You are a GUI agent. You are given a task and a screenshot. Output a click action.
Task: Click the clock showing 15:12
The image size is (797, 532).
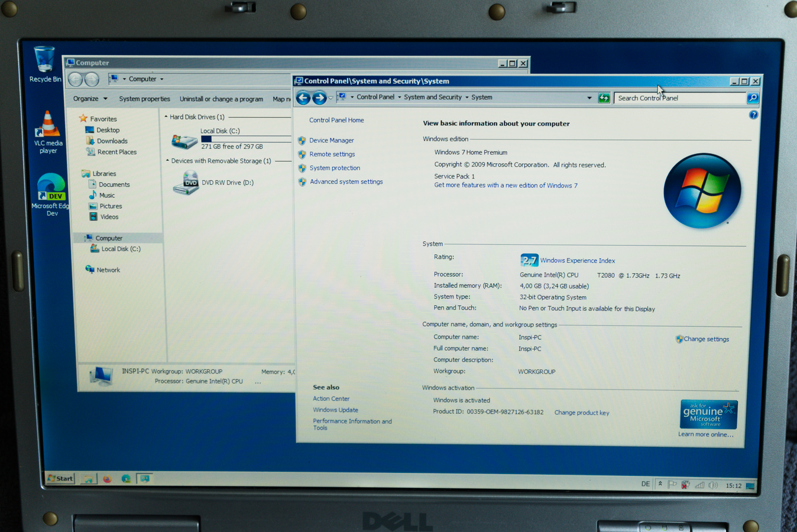point(733,486)
